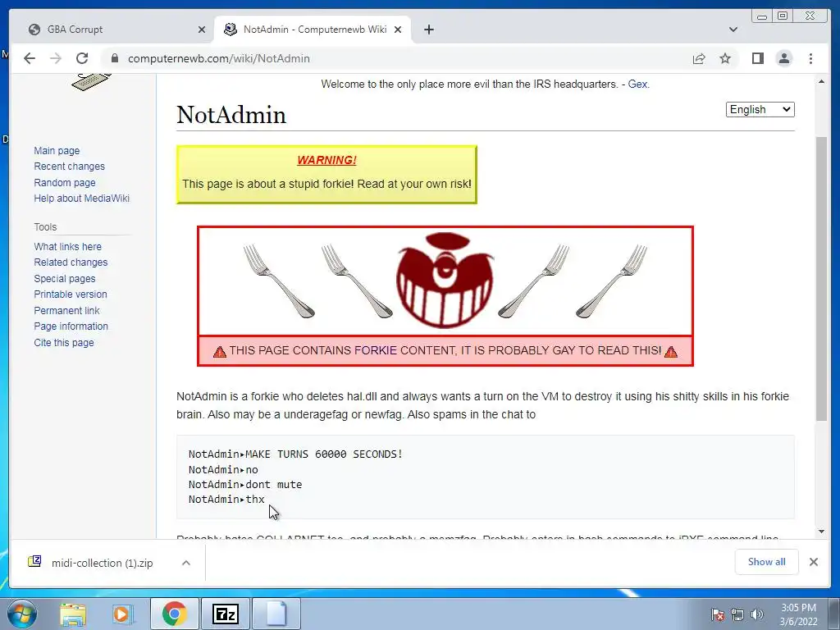Open the Chrome three-dot menu
This screenshot has height=630, width=840.
click(x=810, y=58)
